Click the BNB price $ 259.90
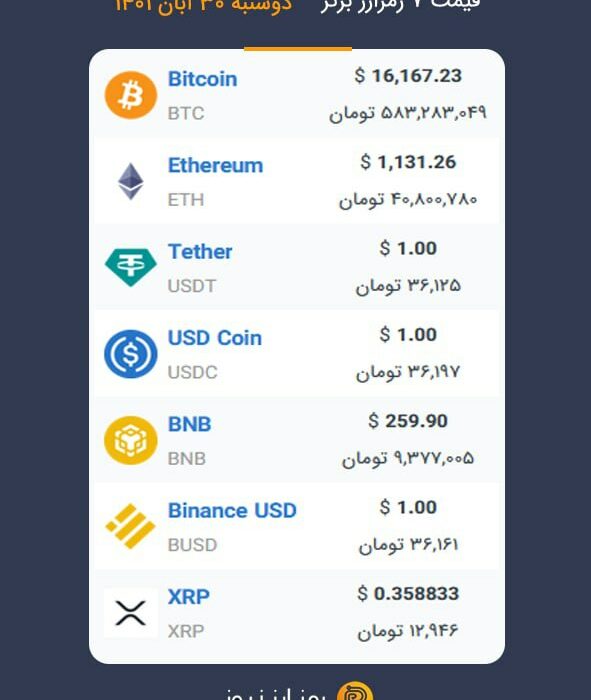Viewport: 591px width, 700px height. [x=408, y=421]
